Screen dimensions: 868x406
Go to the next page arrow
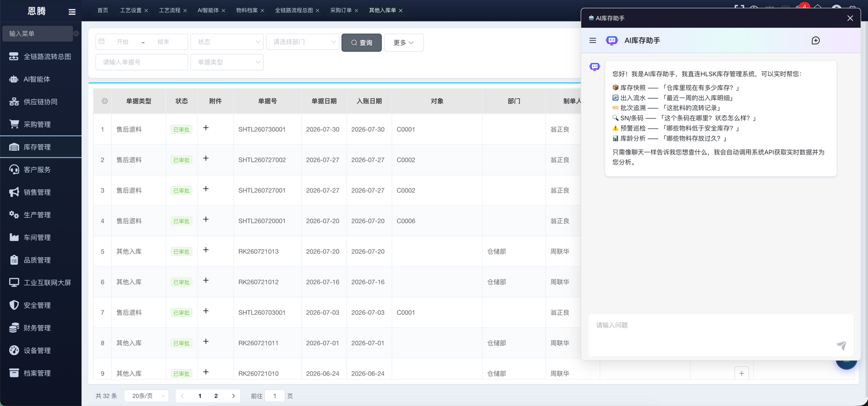(233, 396)
